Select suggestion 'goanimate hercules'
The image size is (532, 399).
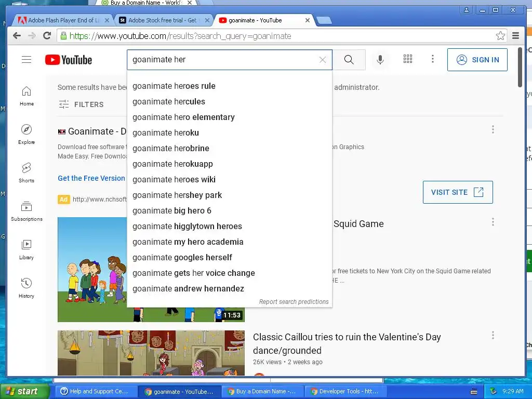(230, 102)
